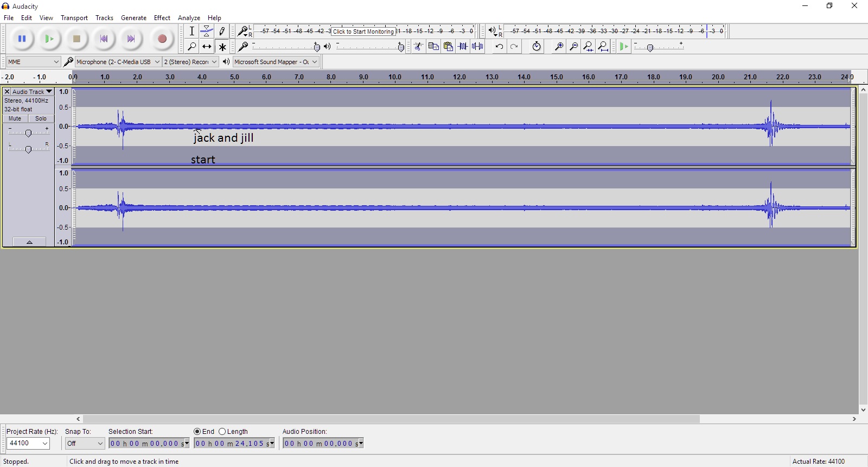Expand the Project Rate dropdown

29,444
